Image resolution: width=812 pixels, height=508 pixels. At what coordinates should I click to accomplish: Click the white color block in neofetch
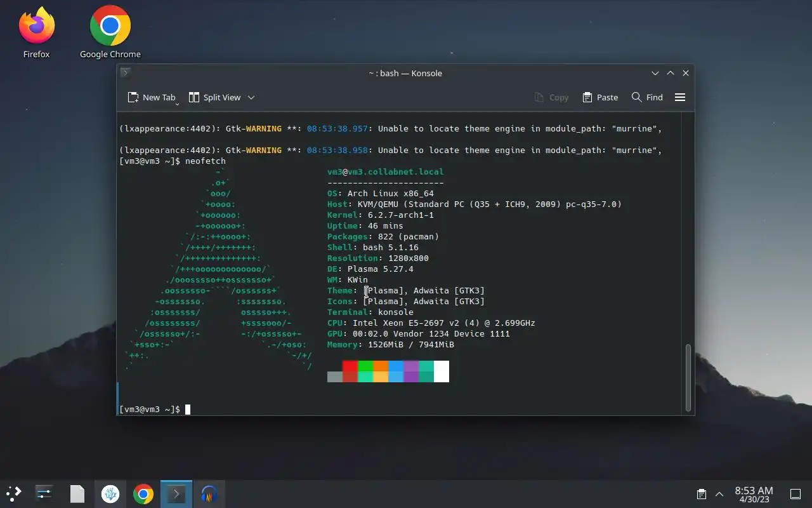point(442,371)
